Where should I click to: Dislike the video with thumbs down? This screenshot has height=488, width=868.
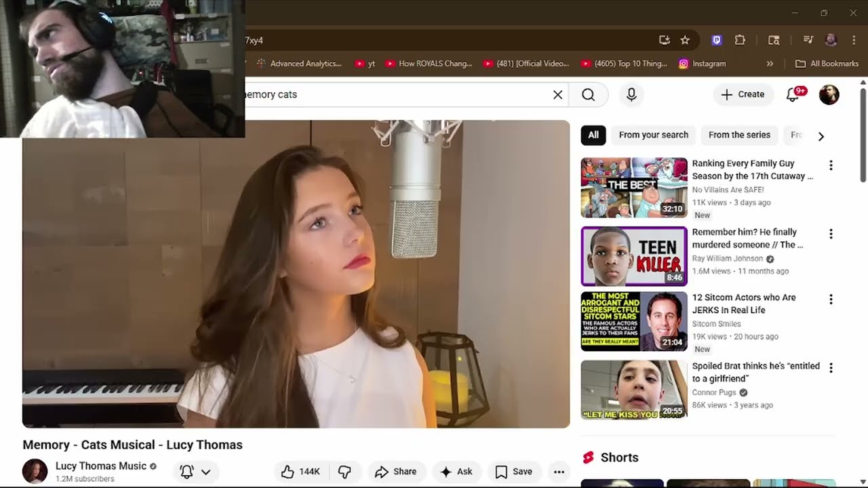tap(344, 472)
